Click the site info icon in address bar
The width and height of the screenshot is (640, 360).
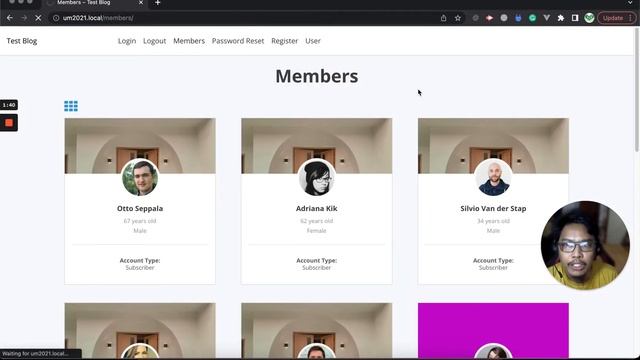[56, 18]
